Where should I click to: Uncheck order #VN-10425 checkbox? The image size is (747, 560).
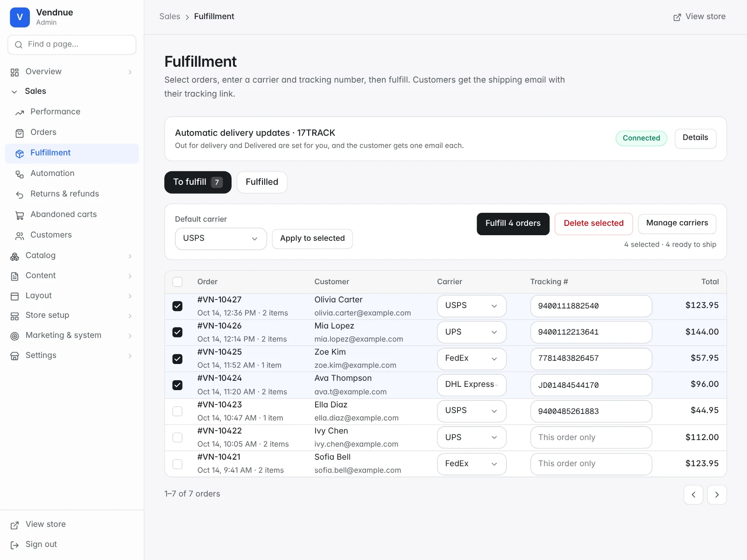click(177, 359)
